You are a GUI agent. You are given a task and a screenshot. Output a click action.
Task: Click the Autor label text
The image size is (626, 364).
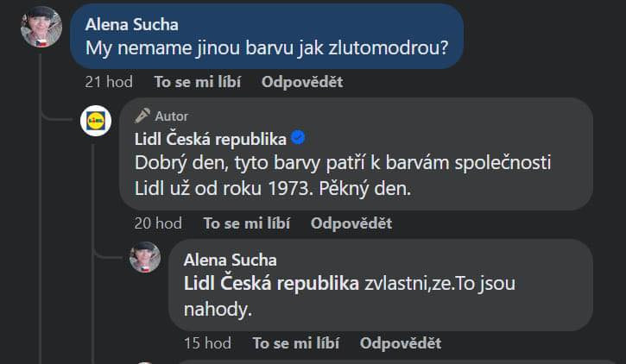point(171,116)
